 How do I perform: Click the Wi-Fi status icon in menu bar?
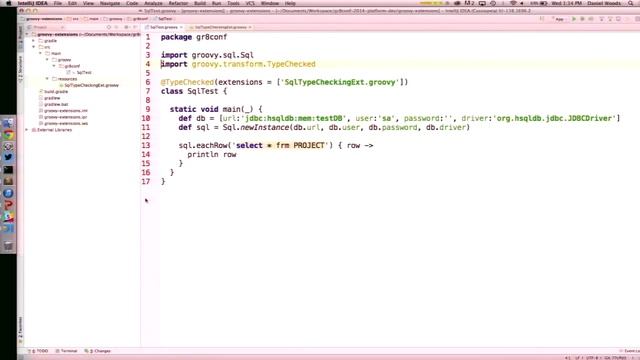tap(513, 3)
